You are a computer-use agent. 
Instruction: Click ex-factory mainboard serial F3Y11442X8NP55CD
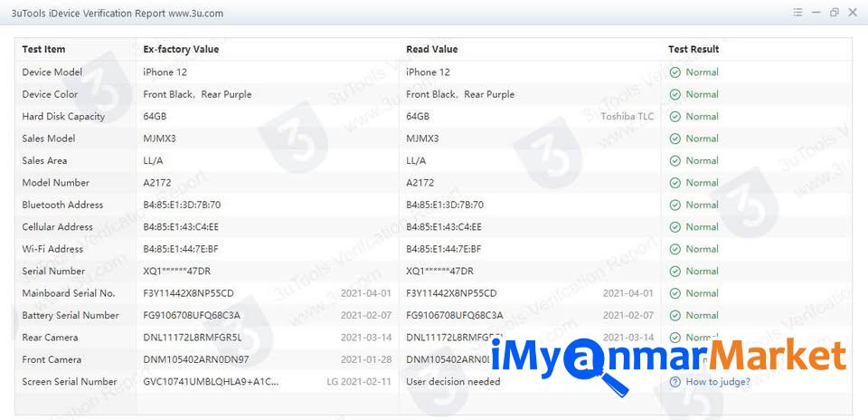click(x=189, y=293)
